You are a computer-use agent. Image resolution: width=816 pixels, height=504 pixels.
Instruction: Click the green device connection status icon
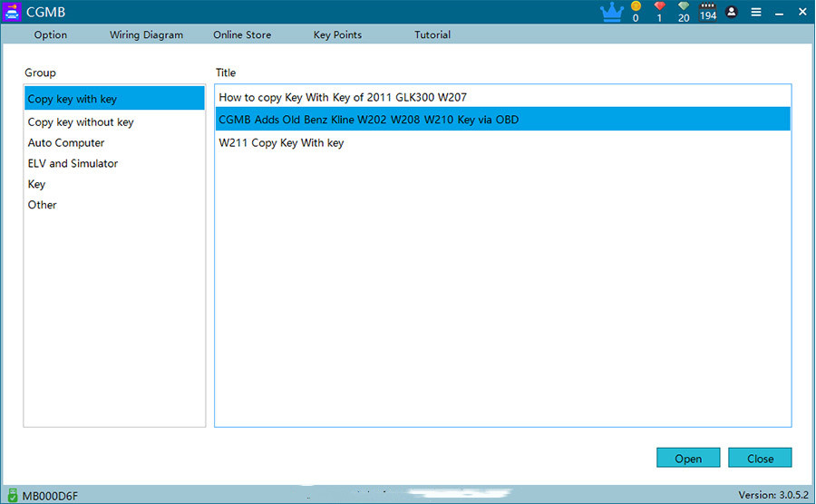13,495
